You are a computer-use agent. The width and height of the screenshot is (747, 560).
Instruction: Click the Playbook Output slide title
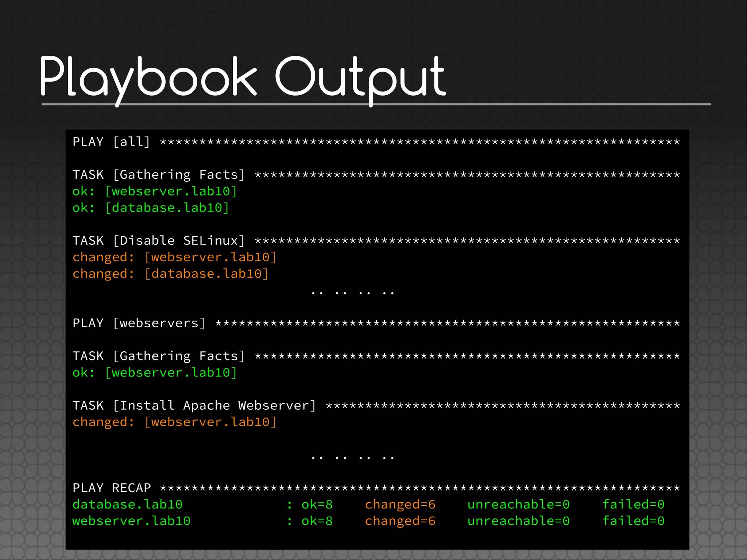point(242,77)
